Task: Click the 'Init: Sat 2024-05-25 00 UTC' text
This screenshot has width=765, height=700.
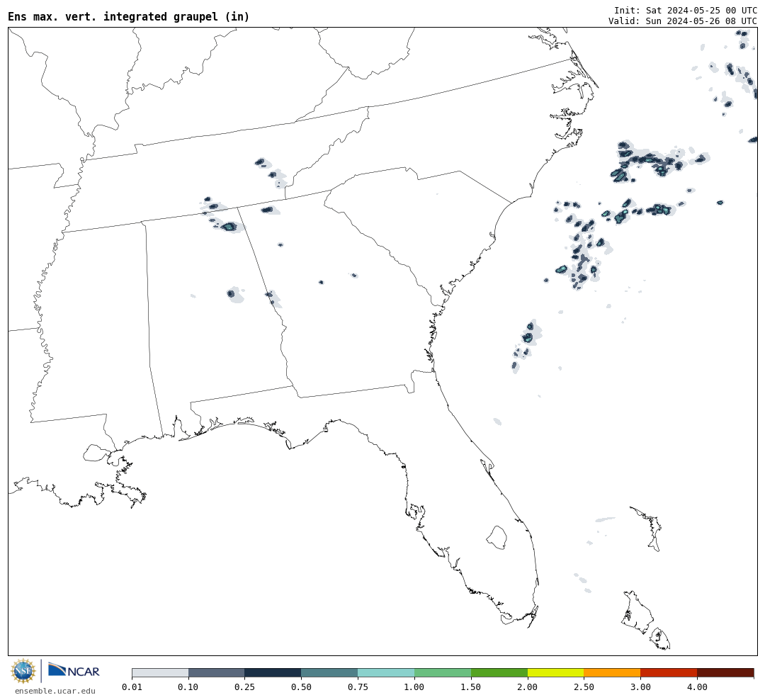Action: click(686, 10)
